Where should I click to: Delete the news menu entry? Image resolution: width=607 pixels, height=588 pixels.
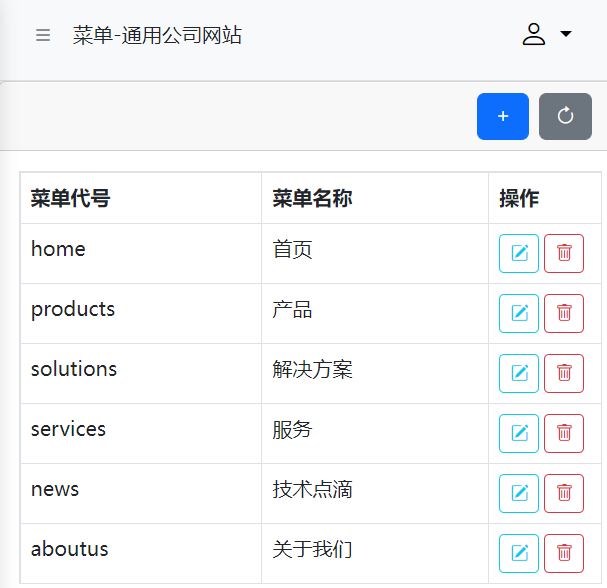click(564, 494)
